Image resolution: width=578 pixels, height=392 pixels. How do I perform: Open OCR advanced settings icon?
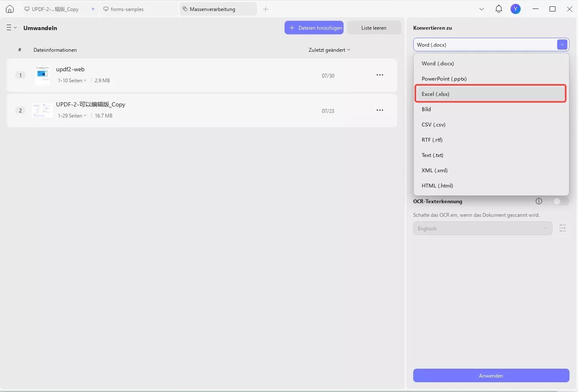tap(563, 228)
